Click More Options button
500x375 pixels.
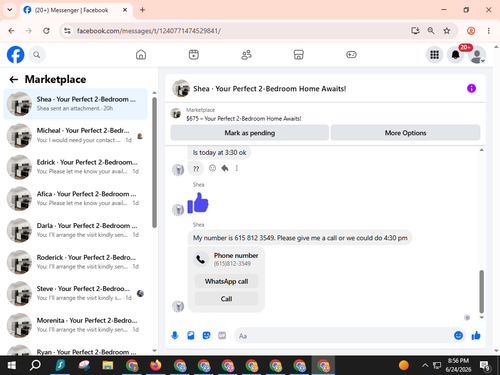tap(405, 133)
